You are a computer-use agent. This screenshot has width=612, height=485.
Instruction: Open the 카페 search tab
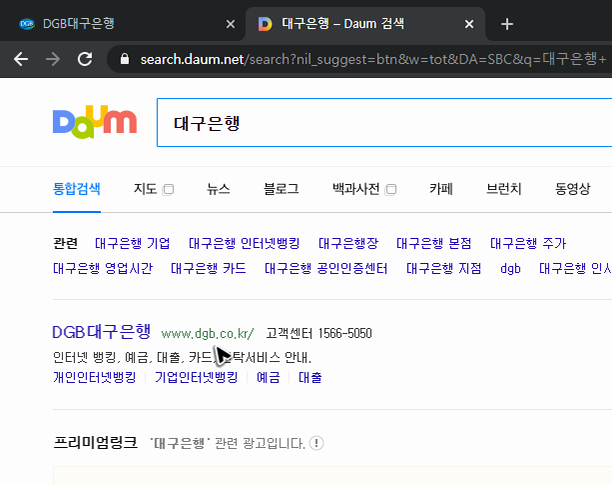[x=441, y=189]
